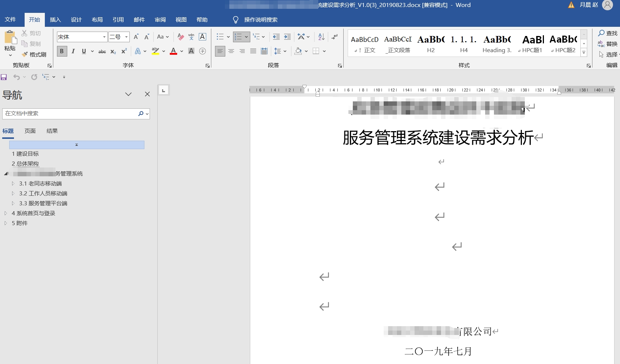Align text left
Image resolution: width=620 pixels, height=364 pixels.
pos(220,51)
